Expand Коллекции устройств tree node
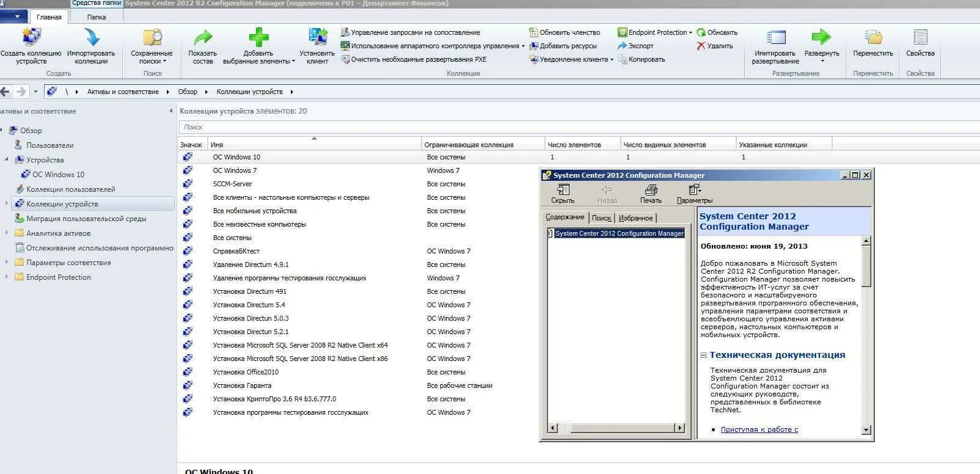 (x=7, y=203)
